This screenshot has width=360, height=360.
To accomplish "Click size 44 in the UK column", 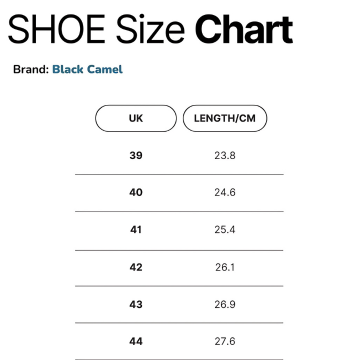I will (136, 341).
